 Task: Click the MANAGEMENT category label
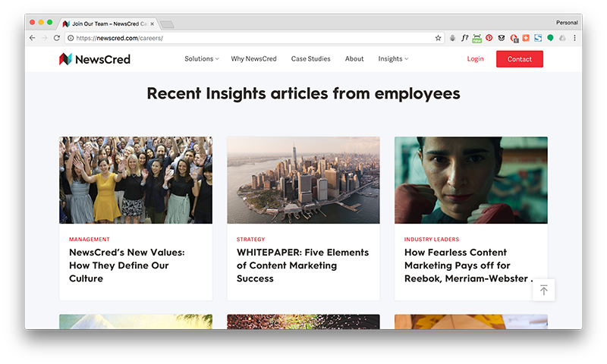[x=90, y=239]
